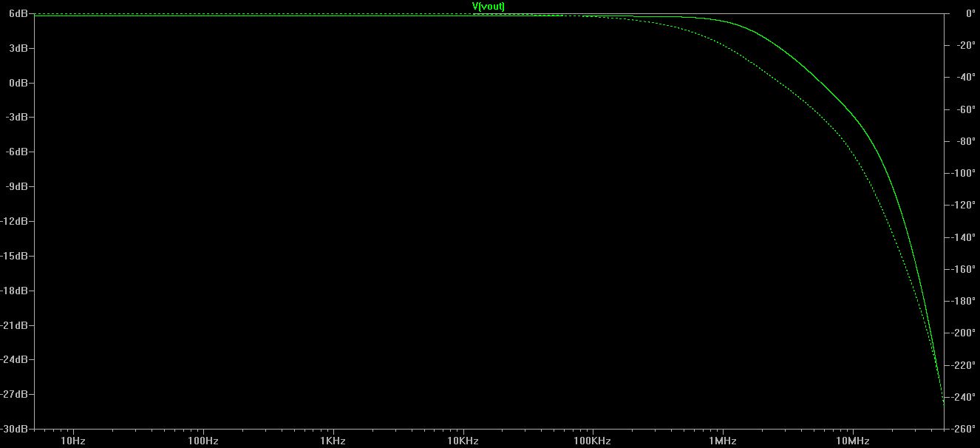
Task: Click the -3dB magnitude axis label
Action: coord(17,117)
